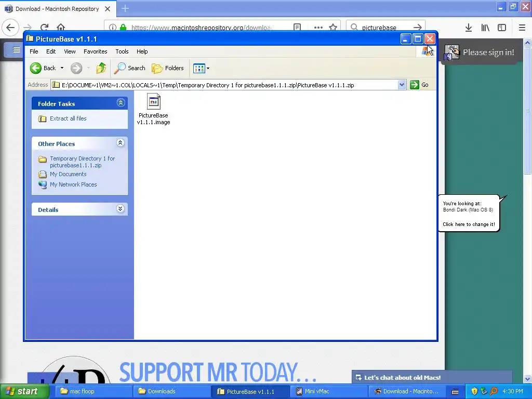Submit search with arrow in search box
This screenshot has height=399, width=532.
tap(418, 27)
